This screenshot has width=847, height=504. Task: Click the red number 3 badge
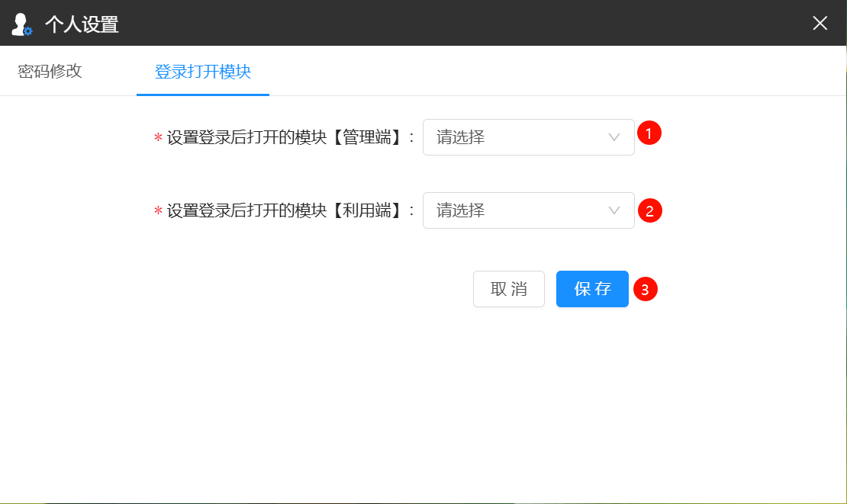(x=645, y=290)
